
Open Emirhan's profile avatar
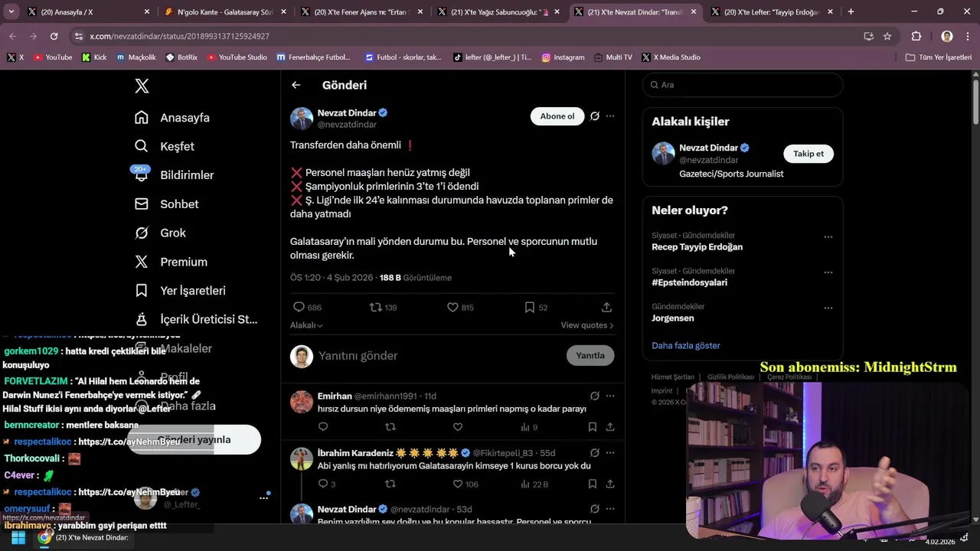(x=302, y=402)
